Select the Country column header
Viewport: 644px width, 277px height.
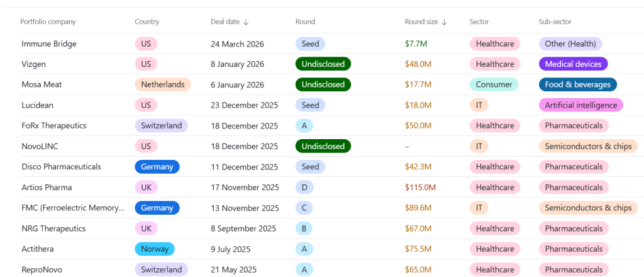pos(147,22)
